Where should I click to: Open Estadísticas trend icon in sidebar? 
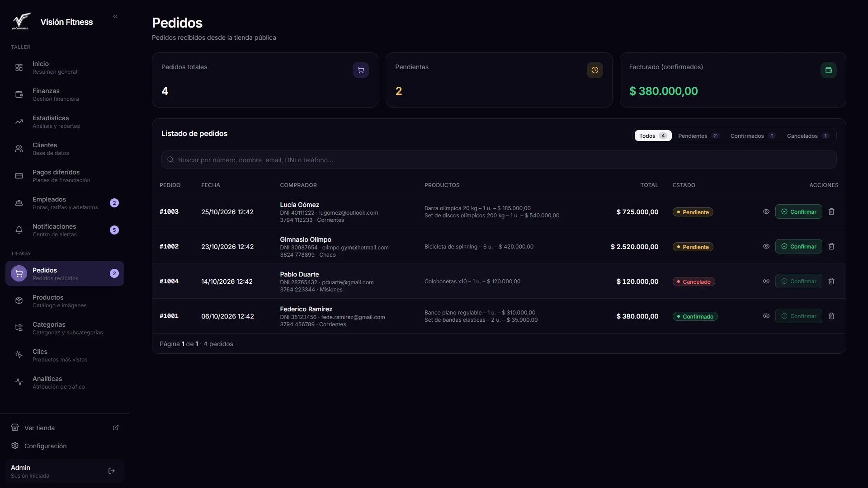19,122
